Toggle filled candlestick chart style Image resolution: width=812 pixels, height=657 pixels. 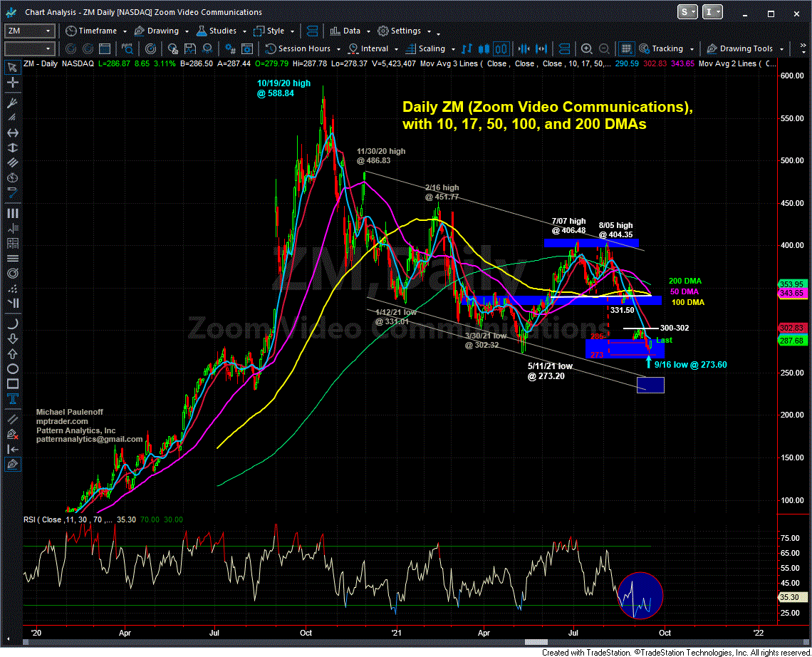[484, 48]
